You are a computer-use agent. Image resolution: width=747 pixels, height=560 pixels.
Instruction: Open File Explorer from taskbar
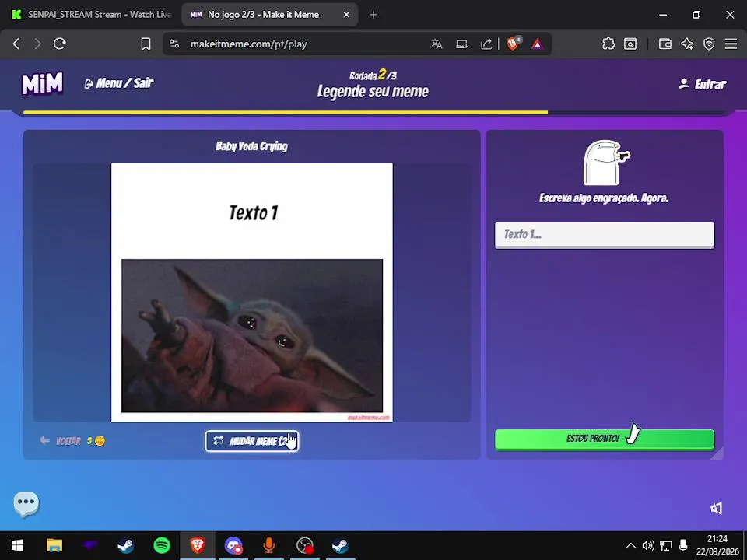click(54, 546)
